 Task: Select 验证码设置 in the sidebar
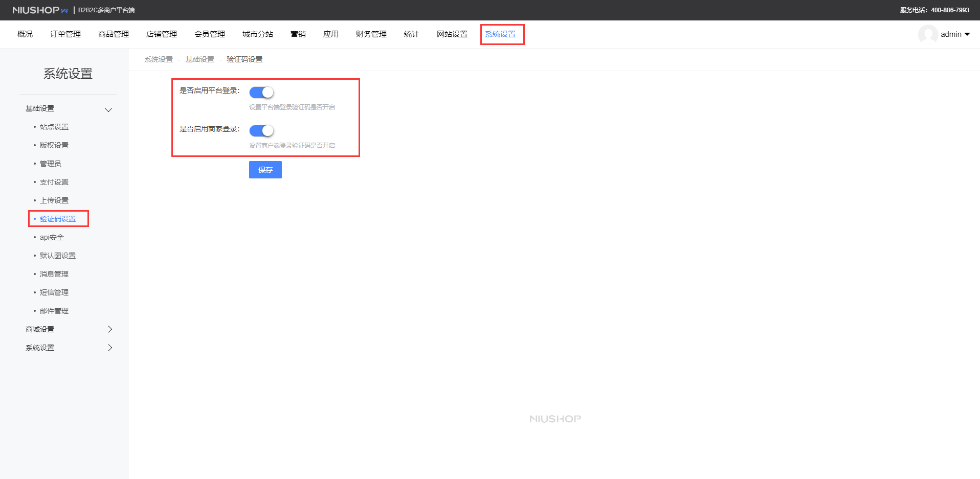58,219
